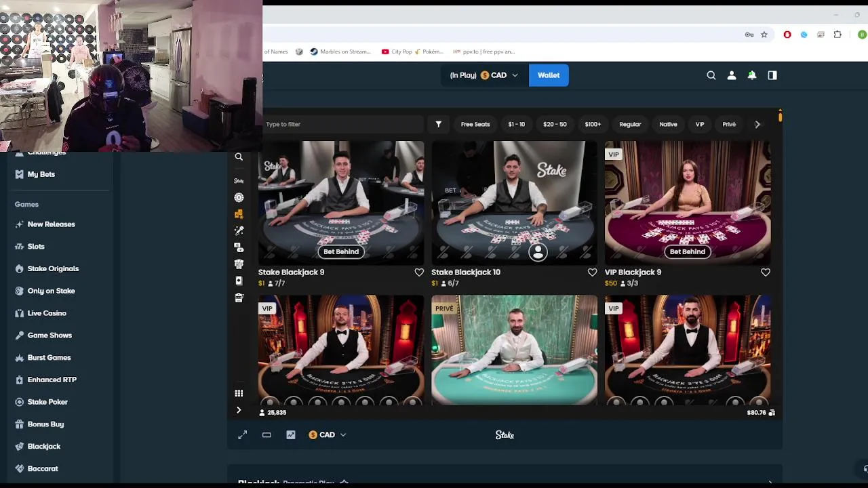Viewport: 868px width, 488px height.
Task: Toggle the VIP table filter chip
Action: coord(700,124)
